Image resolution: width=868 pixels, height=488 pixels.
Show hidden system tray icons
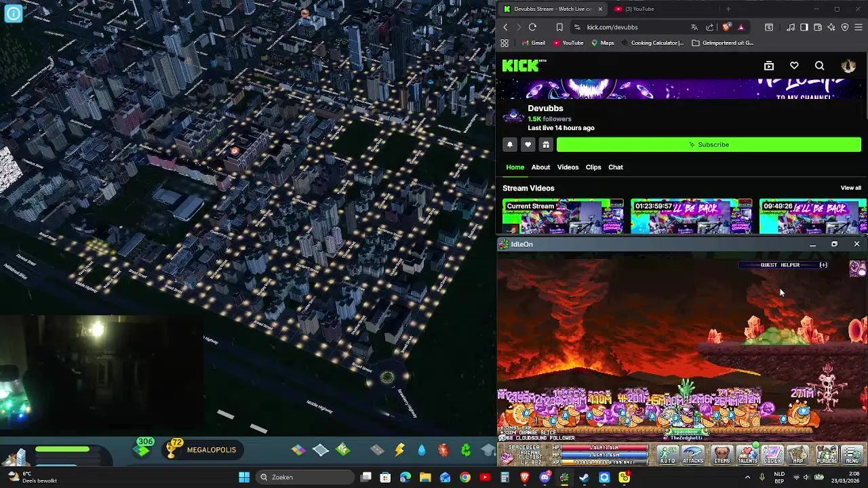point(748,477)
